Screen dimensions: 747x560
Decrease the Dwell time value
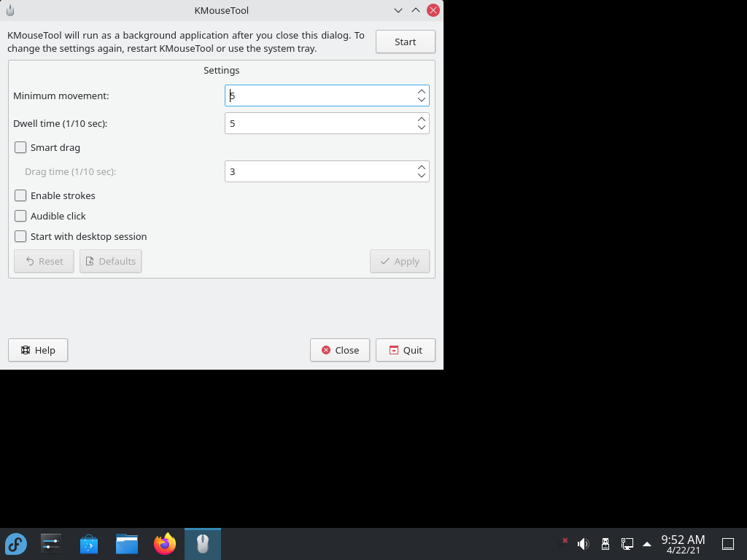coord(421,128)
